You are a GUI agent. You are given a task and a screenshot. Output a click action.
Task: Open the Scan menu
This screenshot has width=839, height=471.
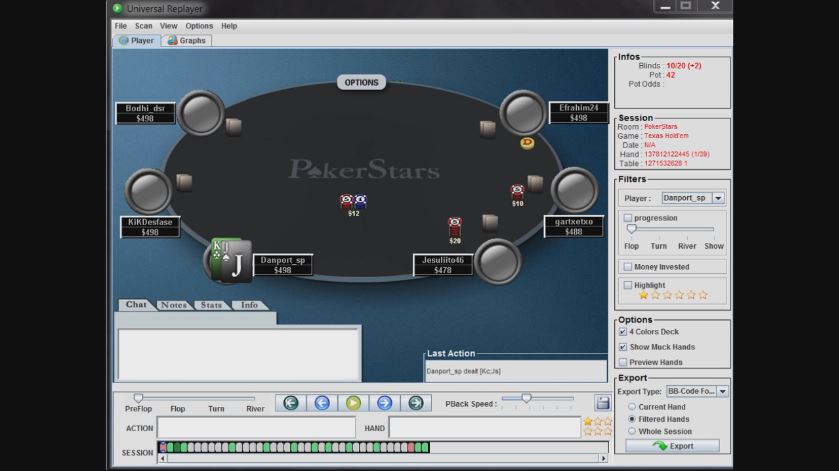tap(143, 26)
